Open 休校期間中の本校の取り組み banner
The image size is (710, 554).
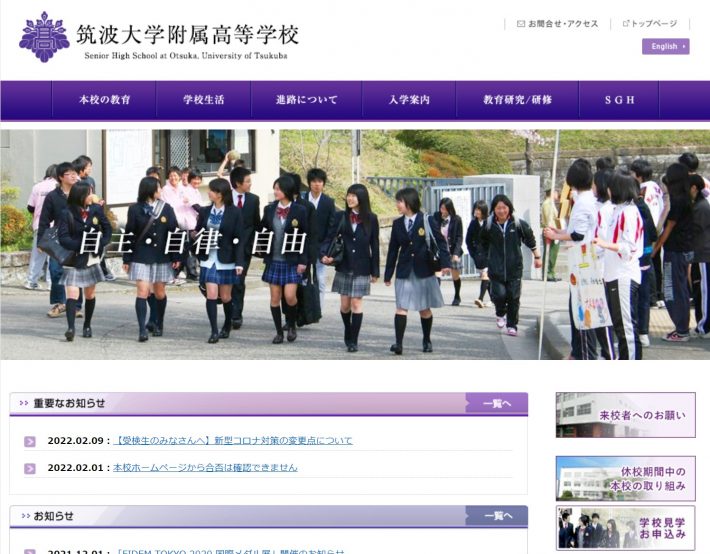(626, 478)
